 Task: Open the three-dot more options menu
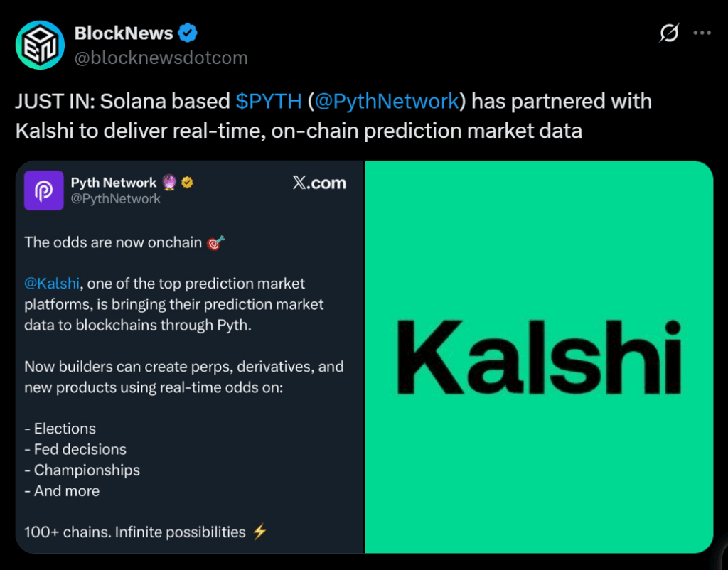click(x=702, y=33)
